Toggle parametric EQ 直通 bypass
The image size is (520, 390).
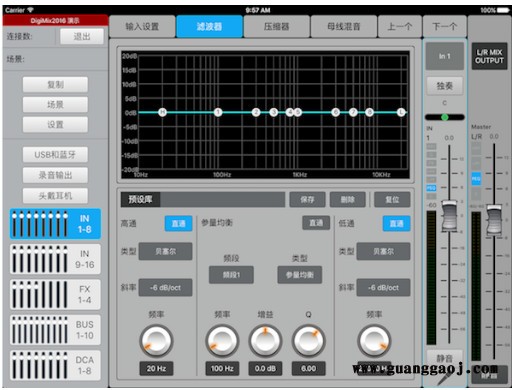(316, 223)
